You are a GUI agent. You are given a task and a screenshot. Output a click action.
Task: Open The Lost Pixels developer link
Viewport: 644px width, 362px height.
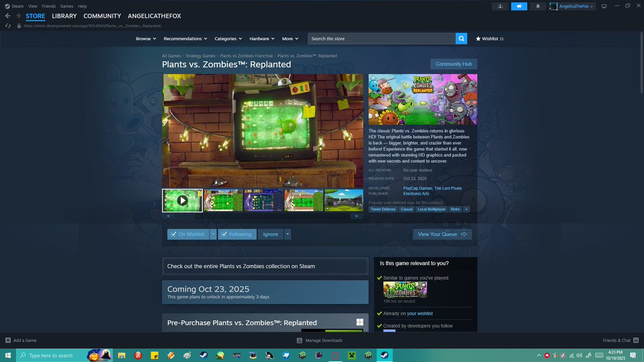pos(448,188)
